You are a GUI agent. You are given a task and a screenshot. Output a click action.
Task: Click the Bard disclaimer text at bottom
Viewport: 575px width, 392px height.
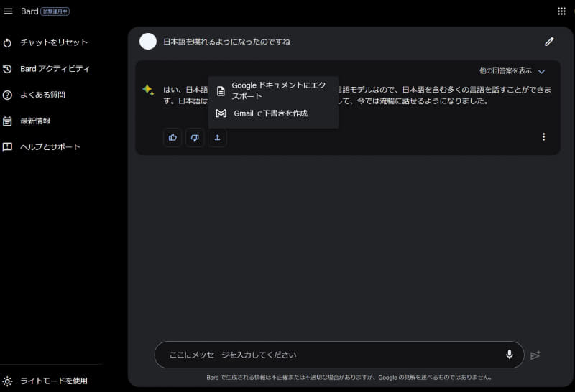click(x=349, y=378)
